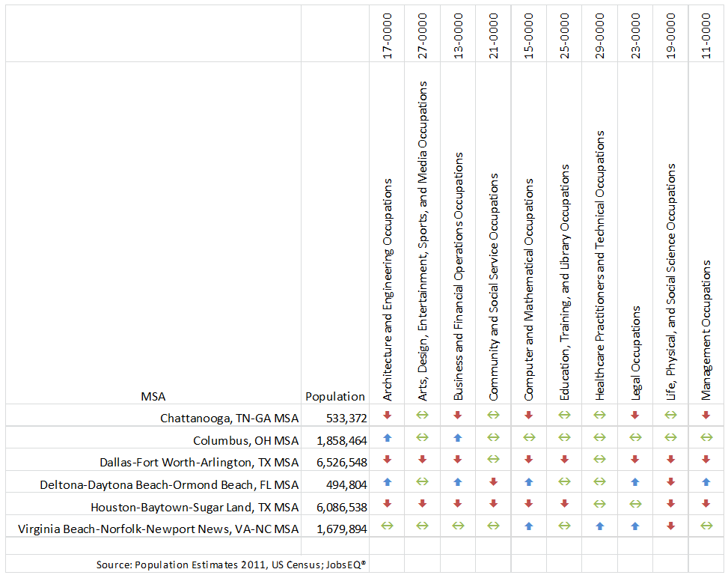
Task: Click the occupation code 17-0000
Action: [388, 36]
